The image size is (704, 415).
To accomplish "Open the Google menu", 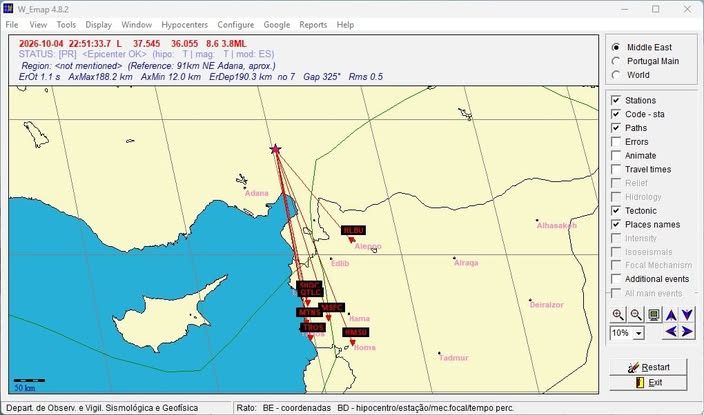I will click(x=277, y=25).
